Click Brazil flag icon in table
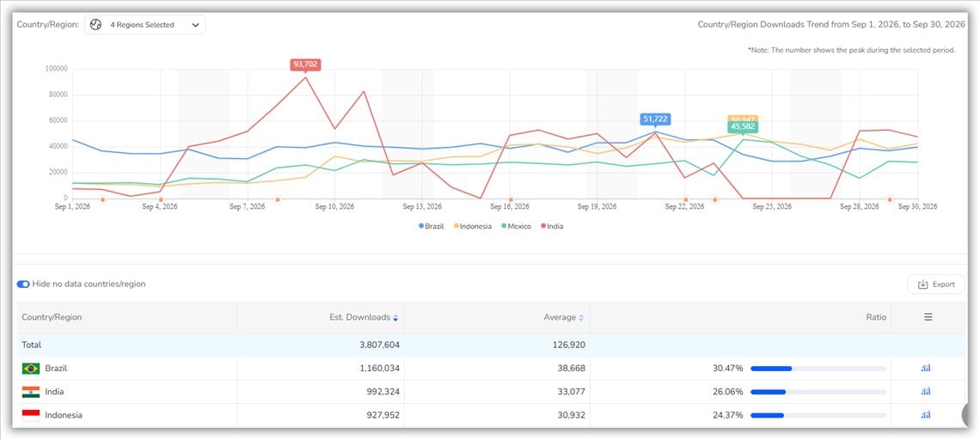This screenshot has width=980, height=440. (x=31, y=369)
